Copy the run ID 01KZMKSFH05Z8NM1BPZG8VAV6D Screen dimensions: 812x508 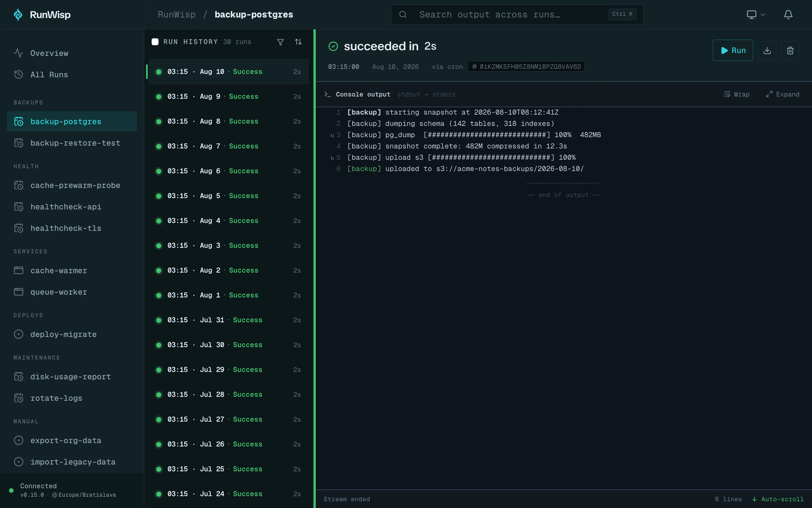click(x=526, y=67)
